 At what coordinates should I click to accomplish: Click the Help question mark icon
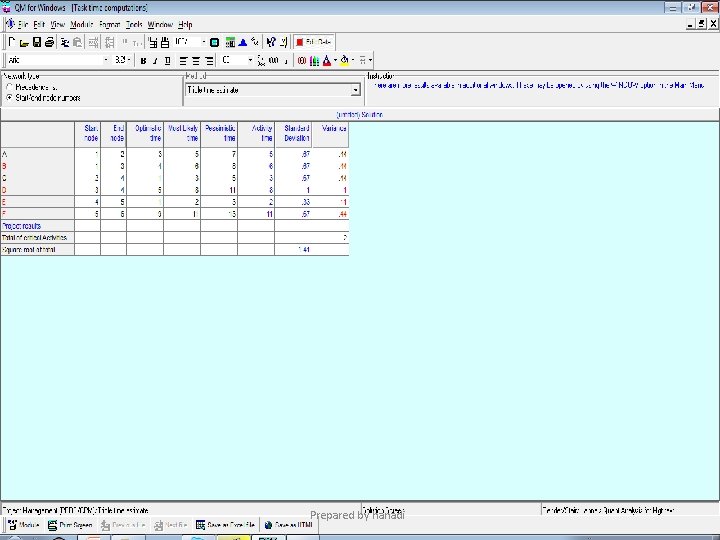[x=271, y=42]
